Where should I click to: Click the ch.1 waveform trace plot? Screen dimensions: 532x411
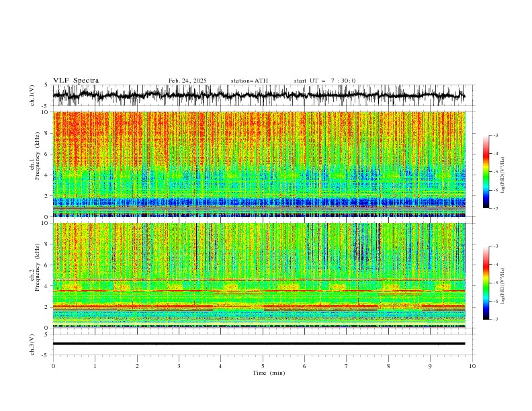(x=259, y=95)
